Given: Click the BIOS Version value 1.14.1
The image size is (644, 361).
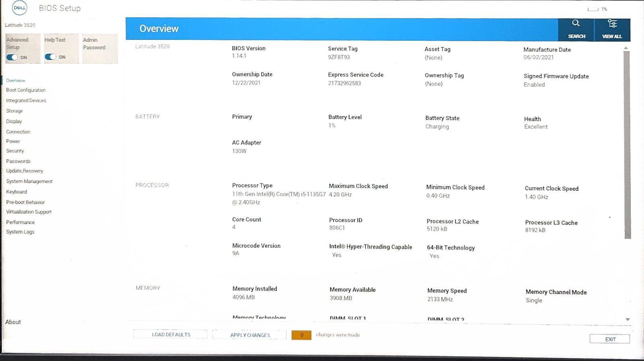Looking at the screenshot, I should point(239,56).
